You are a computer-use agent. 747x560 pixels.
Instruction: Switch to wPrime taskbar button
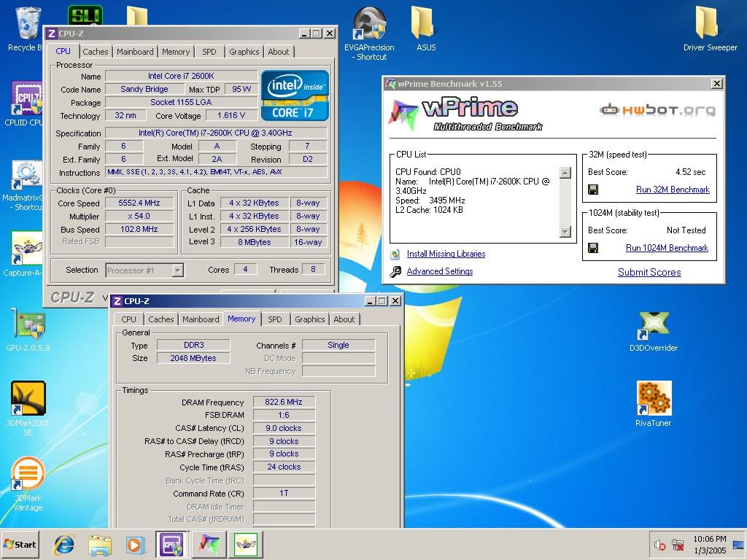pyautogui.click(x=208, y=544)
